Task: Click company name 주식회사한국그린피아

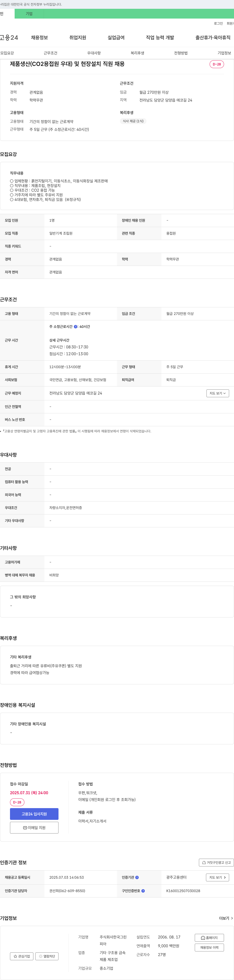Action: (113, 940)
